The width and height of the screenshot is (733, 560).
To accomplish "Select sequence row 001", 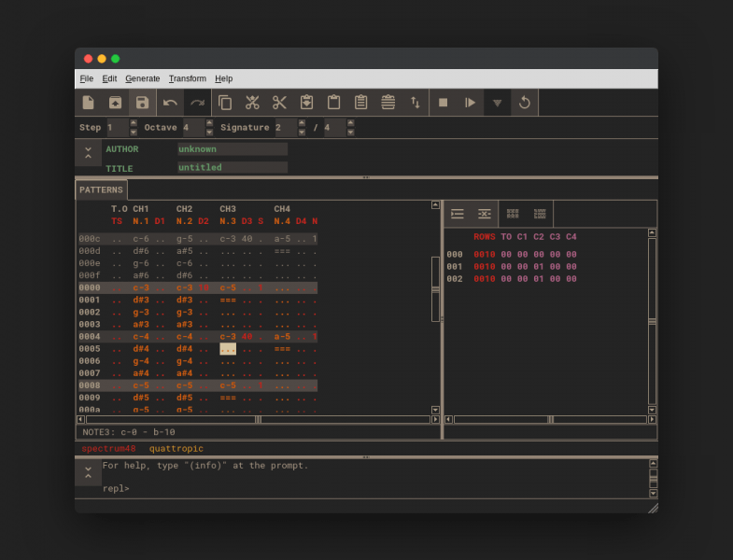I will pyautogui.click(x=512, y=266).
